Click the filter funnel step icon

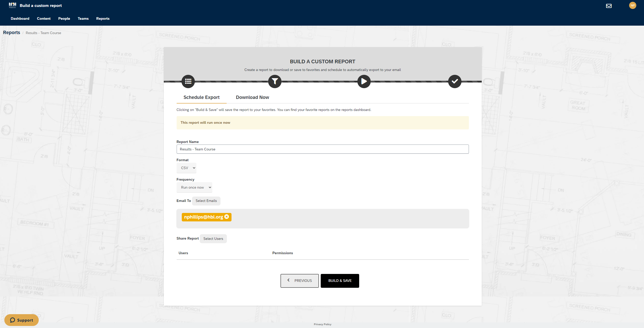275,81
